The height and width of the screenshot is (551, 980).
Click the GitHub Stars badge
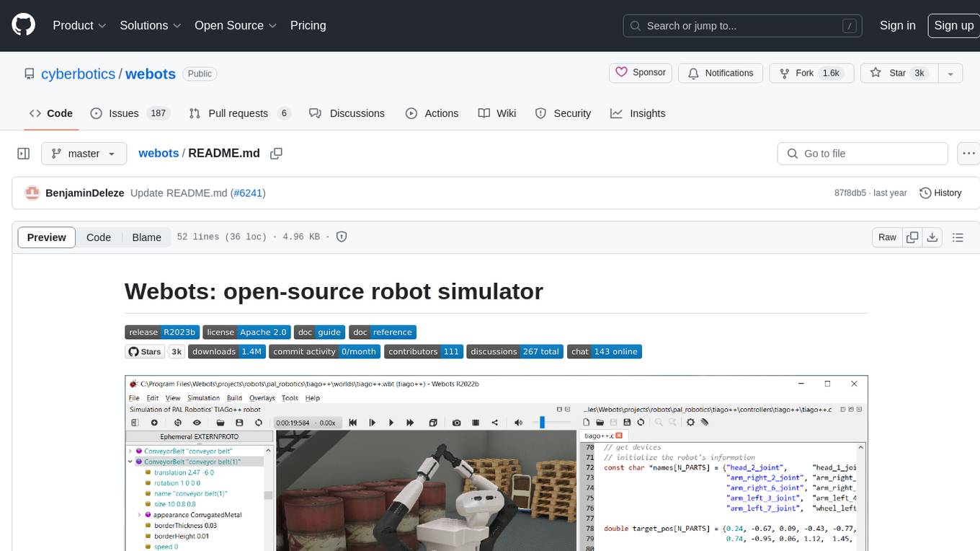coord(155,352)
